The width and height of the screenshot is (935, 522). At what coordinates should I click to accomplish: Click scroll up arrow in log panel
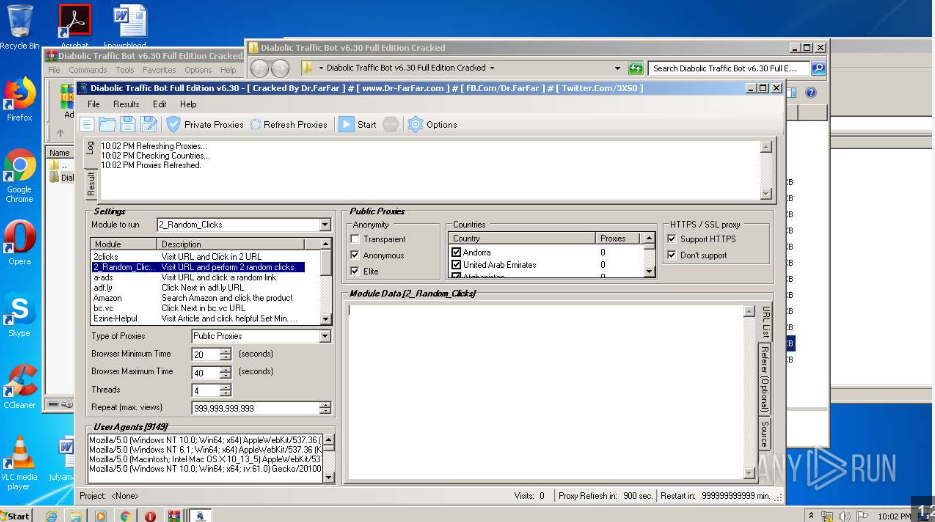[x=766, y=147]
